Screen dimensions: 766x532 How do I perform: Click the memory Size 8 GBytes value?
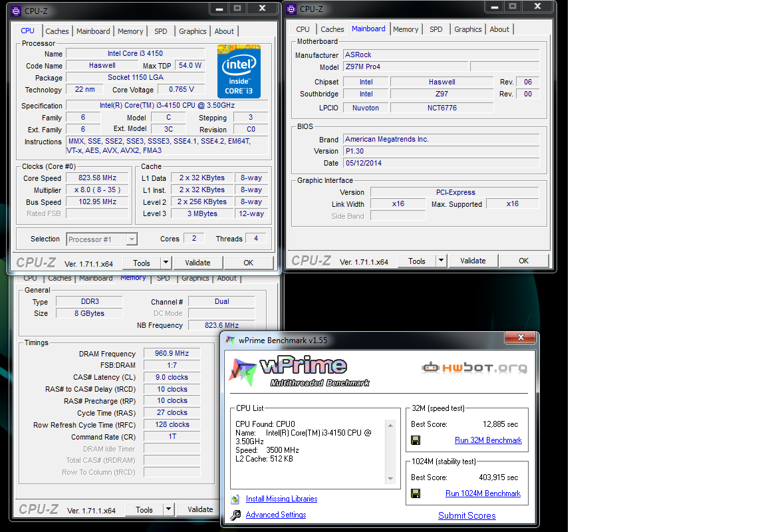(x=89, y=313)
